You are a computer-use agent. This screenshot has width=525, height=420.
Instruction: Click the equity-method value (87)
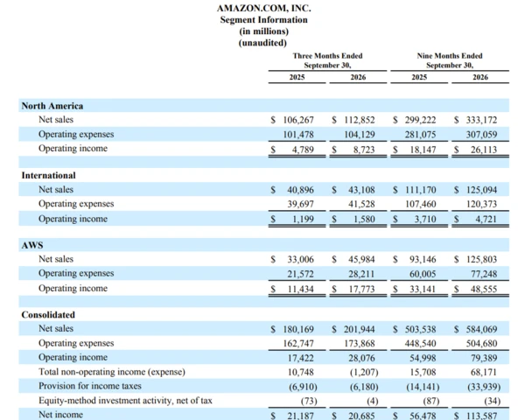430,401
